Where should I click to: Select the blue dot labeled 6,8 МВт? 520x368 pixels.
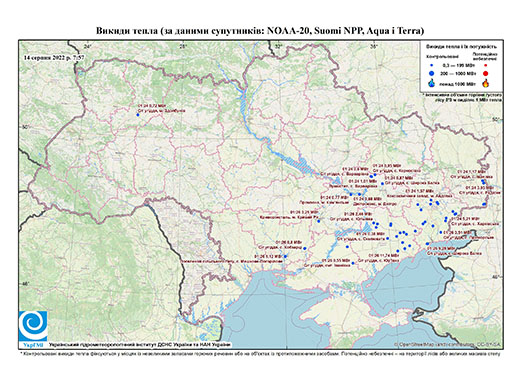click(305, 248)
